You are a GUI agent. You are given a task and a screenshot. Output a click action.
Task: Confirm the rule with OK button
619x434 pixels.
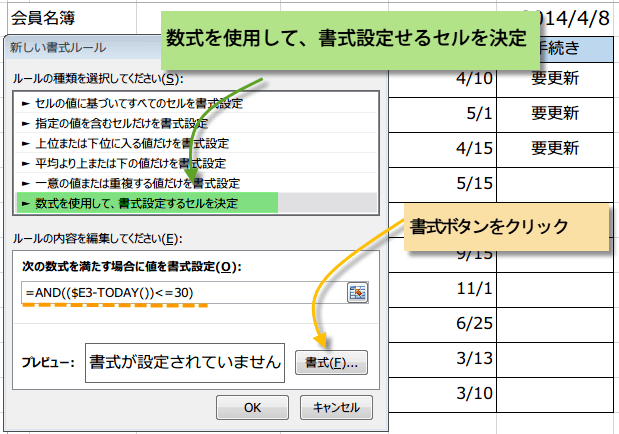click(252, 407)
